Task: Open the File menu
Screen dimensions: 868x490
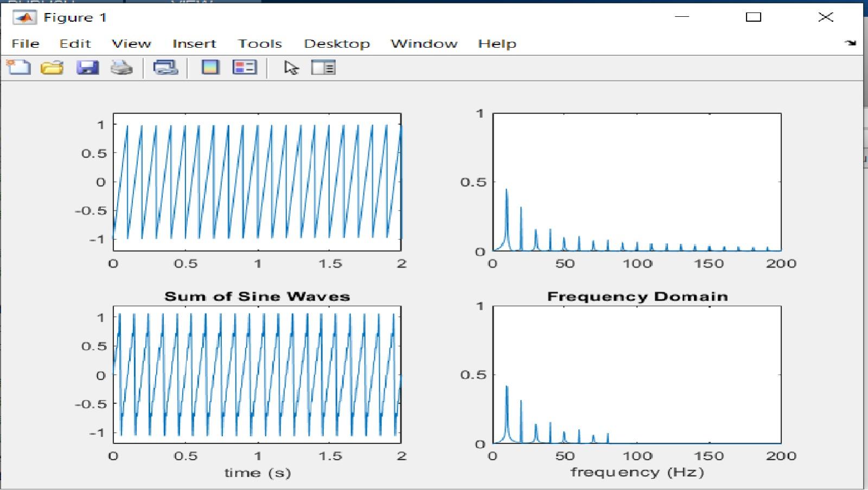Action: pos(25,43)
